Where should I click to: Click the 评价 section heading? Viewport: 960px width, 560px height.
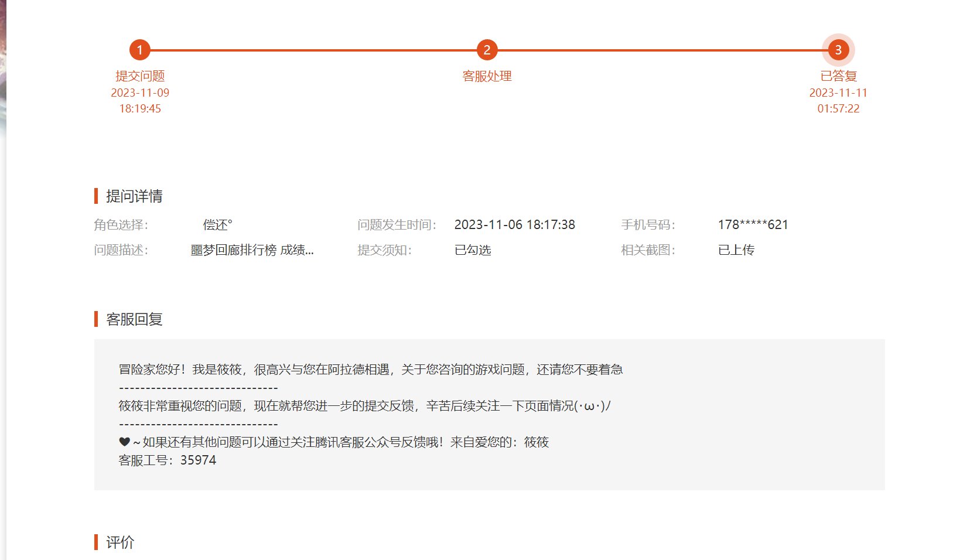[x=120, y=542]
